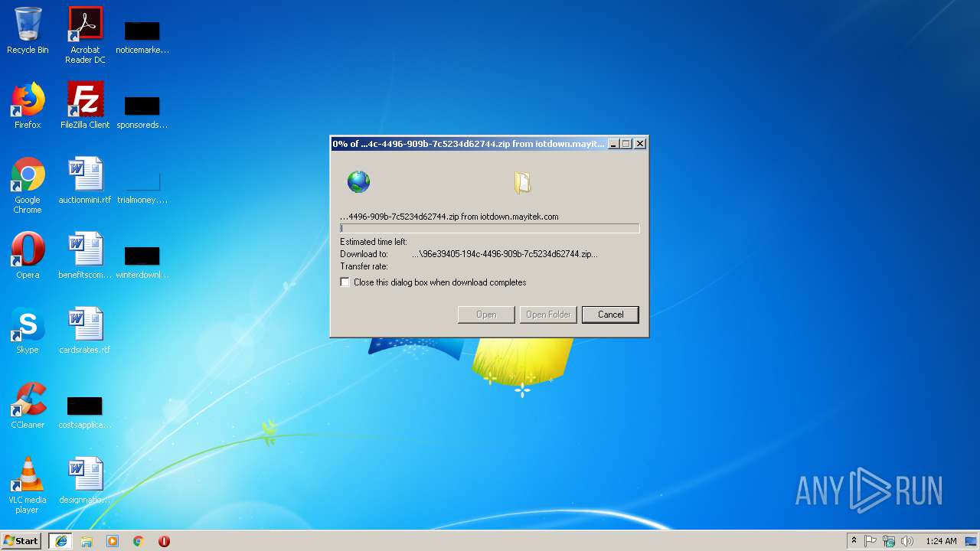Launch the Opera desktop shortcut
The image size is (980, 551).
(x=28, y=256)
